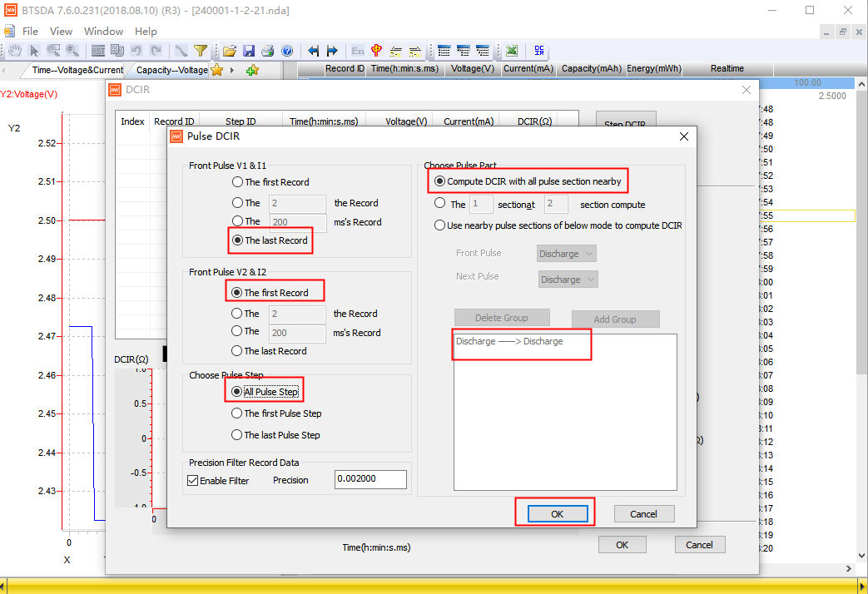The image size is (868, 594).
Task: Click OK in the background DCIR window
Action: tap(622, 545)
